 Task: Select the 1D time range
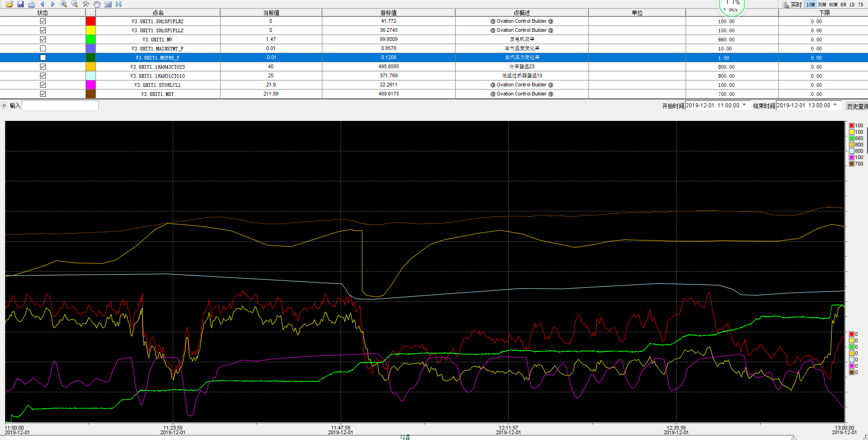(852, 5)
